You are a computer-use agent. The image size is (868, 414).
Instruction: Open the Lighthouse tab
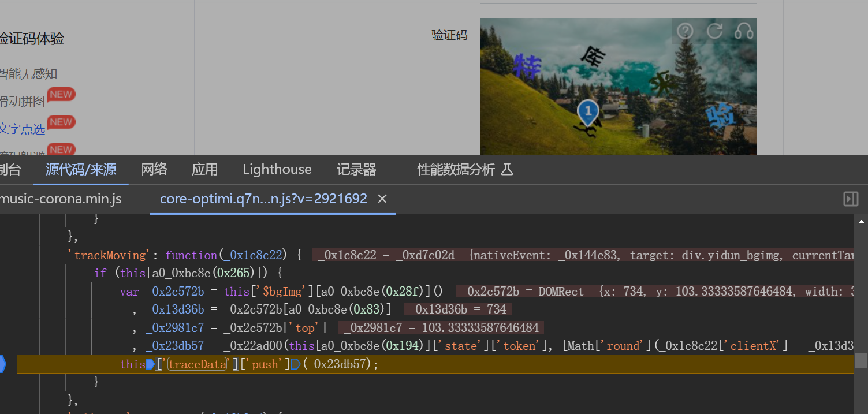pos(277,169)
